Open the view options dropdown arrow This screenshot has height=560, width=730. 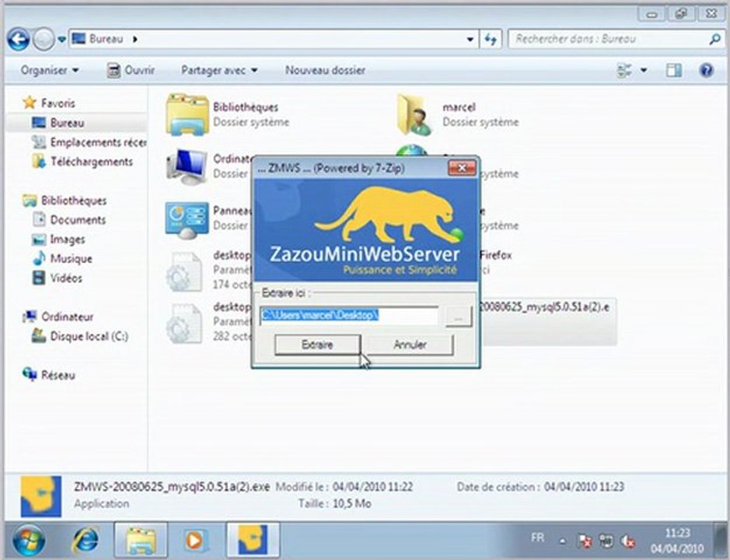[644, 70]
